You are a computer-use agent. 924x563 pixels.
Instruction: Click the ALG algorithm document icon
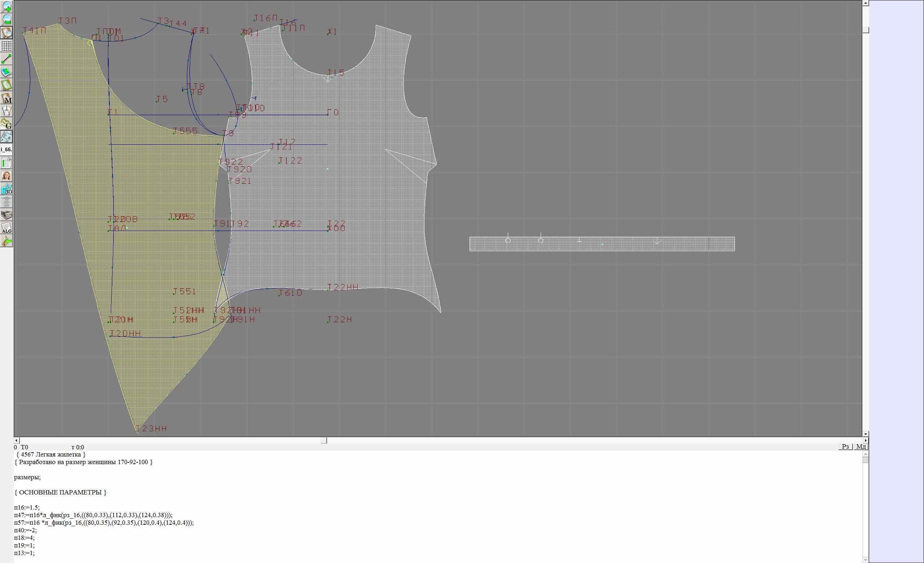[x=6, y=228]
